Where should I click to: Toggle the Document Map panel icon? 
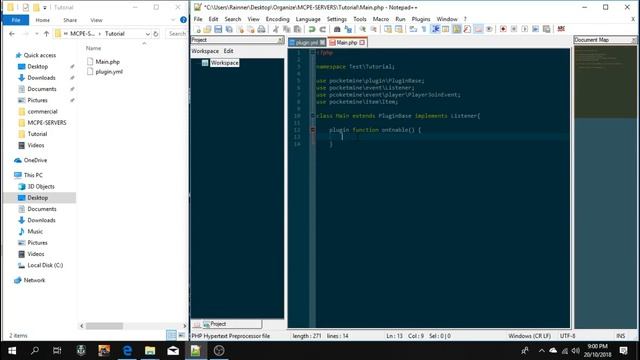[x=457, y=29]
